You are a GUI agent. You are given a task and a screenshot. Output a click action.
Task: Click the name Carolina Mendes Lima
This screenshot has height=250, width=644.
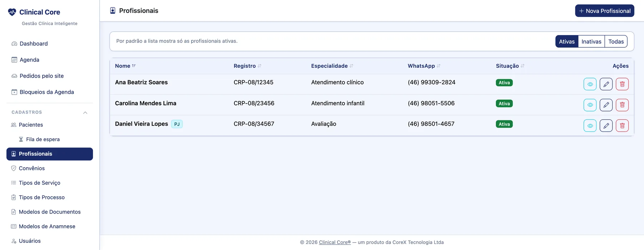tap(146, 103)
